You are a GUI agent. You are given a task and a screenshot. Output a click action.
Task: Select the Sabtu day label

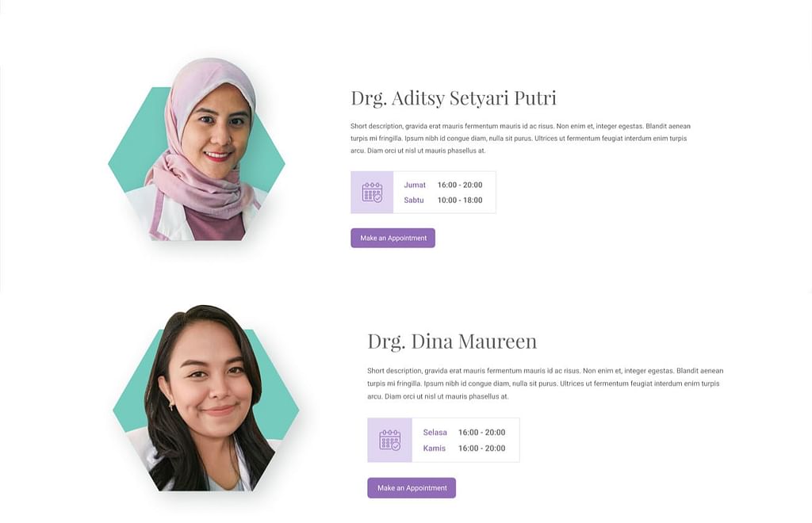[x=414, y=200]
